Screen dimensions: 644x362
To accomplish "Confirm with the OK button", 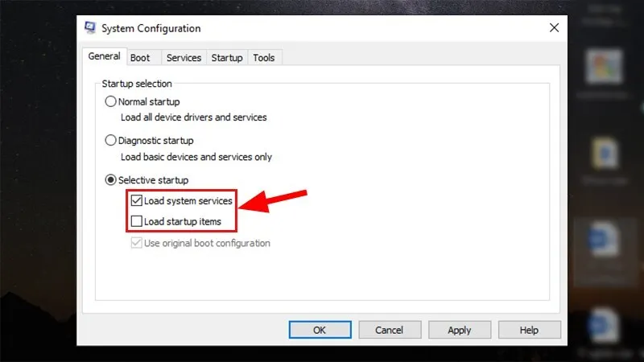I will [320, 330].
